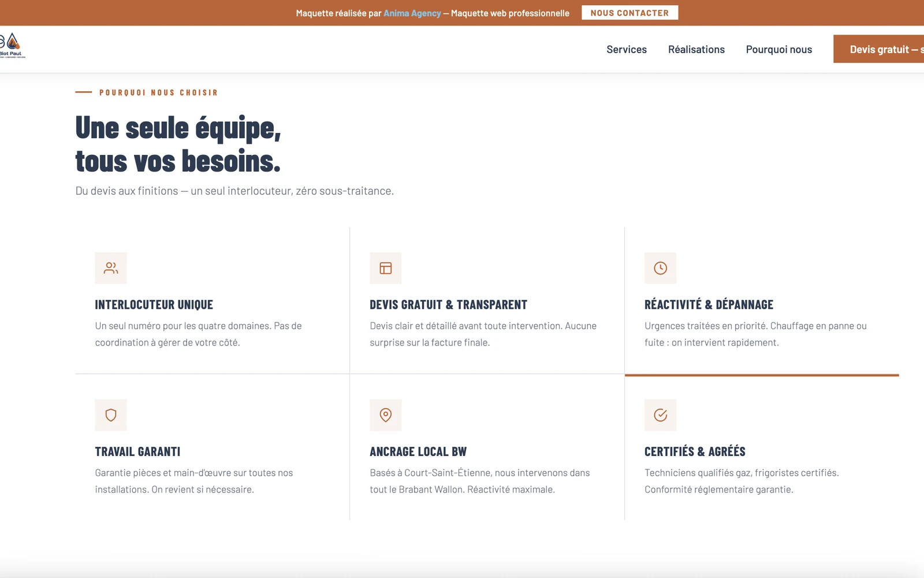This screenshot has width=924, height=578.
Task: Click the location pin icon for Ancrage Local BW
Action: 385,415
